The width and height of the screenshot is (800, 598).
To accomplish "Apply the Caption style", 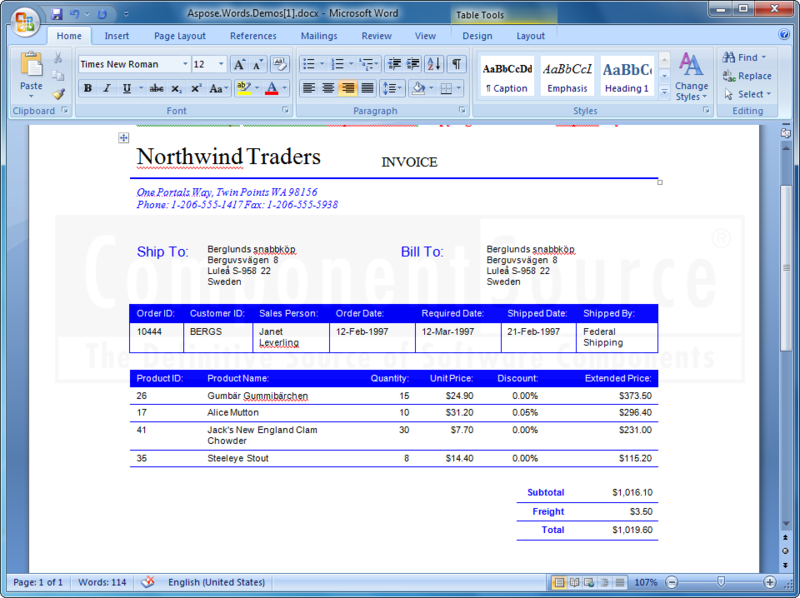I will 507,77.
